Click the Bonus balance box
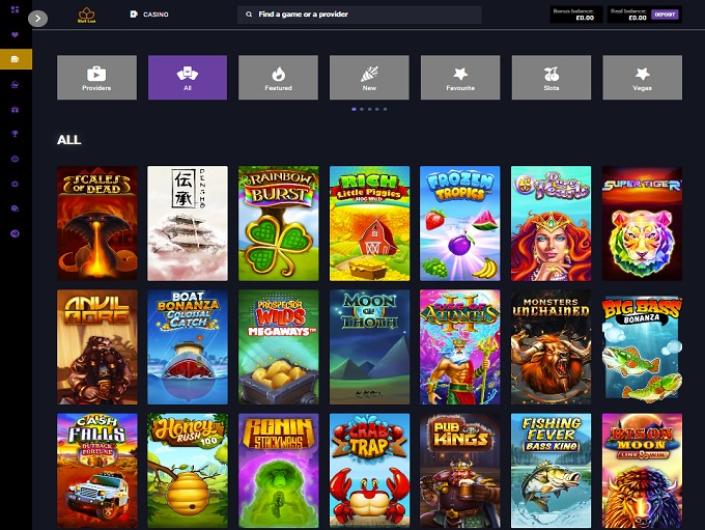The height and width of the screenshot is (530, 705). pos(576,14)
